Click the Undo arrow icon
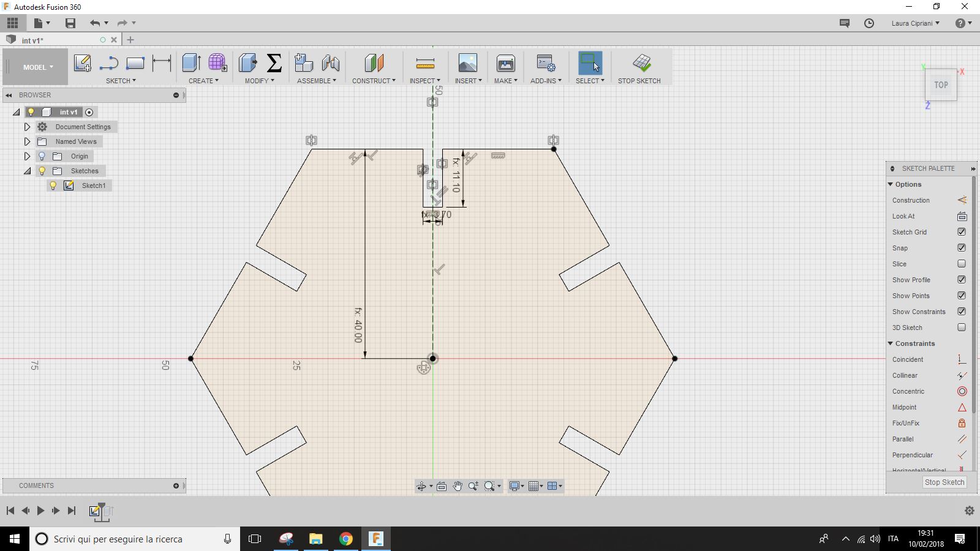 [x=94, y=23]
